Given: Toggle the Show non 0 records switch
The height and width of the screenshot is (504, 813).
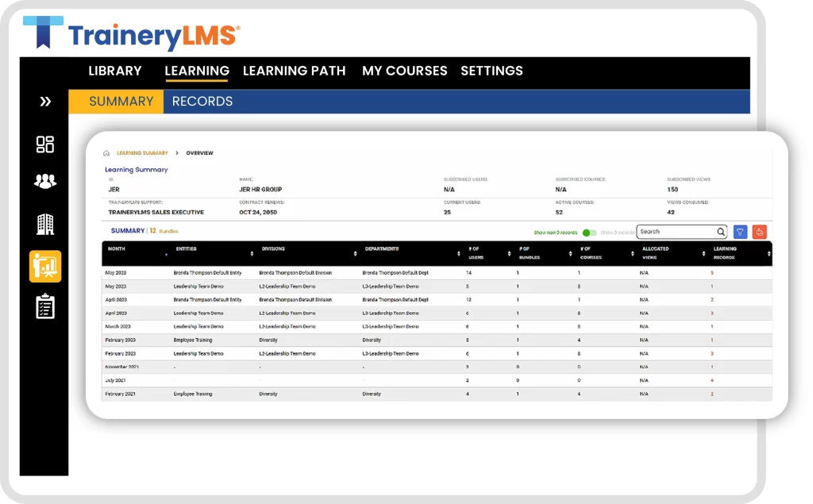Looking at the screenshot, I should click(589, 233).
